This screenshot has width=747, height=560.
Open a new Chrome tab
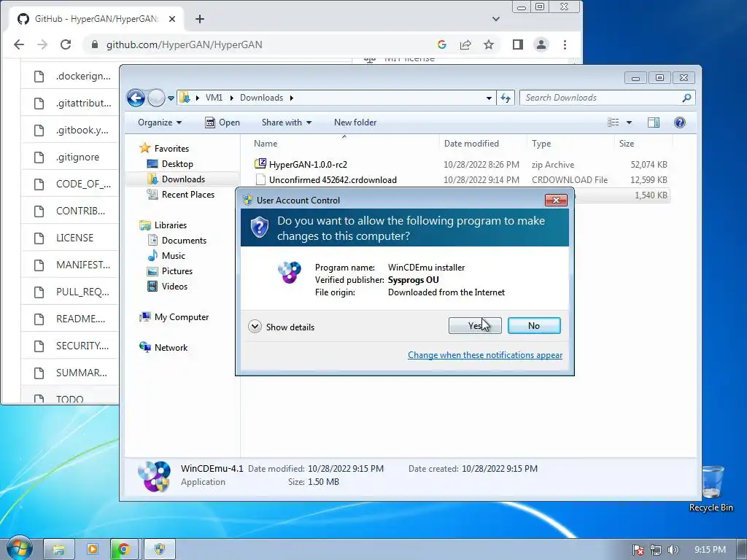[x=200, y=19]
